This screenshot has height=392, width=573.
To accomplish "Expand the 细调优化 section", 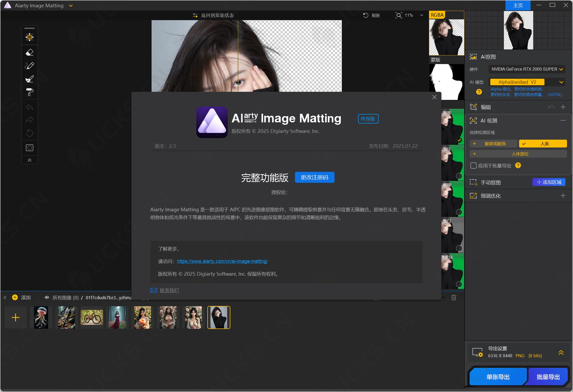I will point(563,196).
